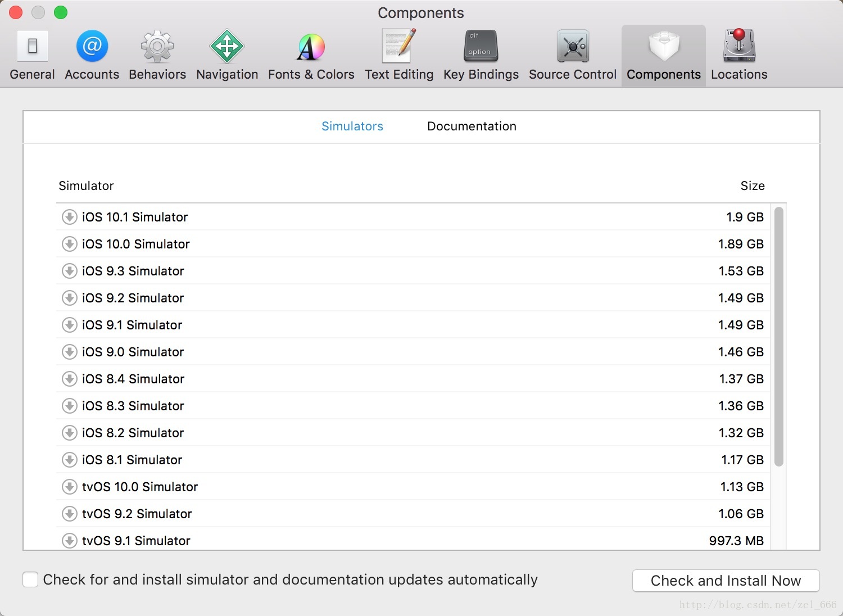Click the Check and Install Now button
The image size is (843, 616).
[726, 581]
